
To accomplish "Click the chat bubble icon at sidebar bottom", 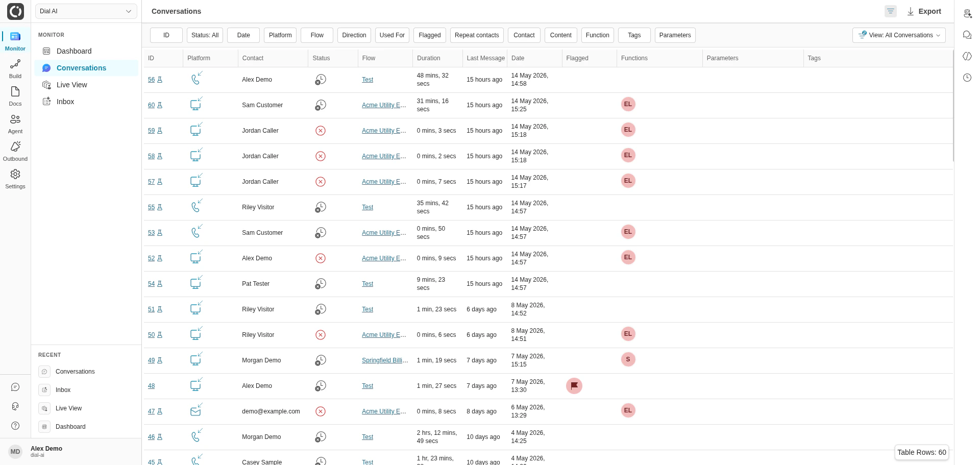I will (x=15, y=387).
